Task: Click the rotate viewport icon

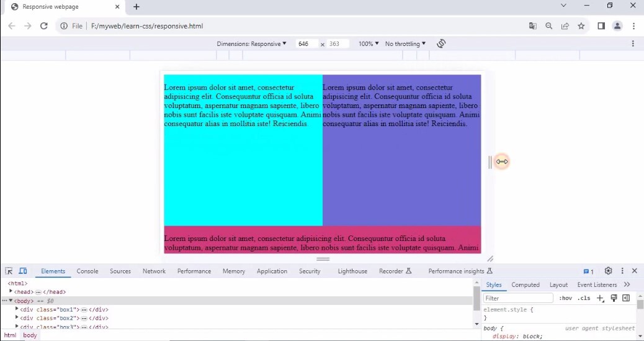Action: pos(441,43)
